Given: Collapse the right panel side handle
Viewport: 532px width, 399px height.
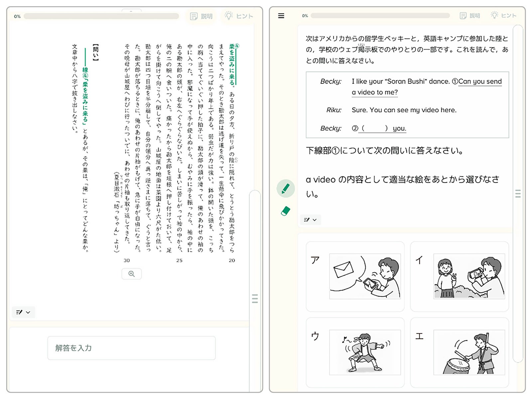Looking at the screenshot, I should click(x=517, y=194).
